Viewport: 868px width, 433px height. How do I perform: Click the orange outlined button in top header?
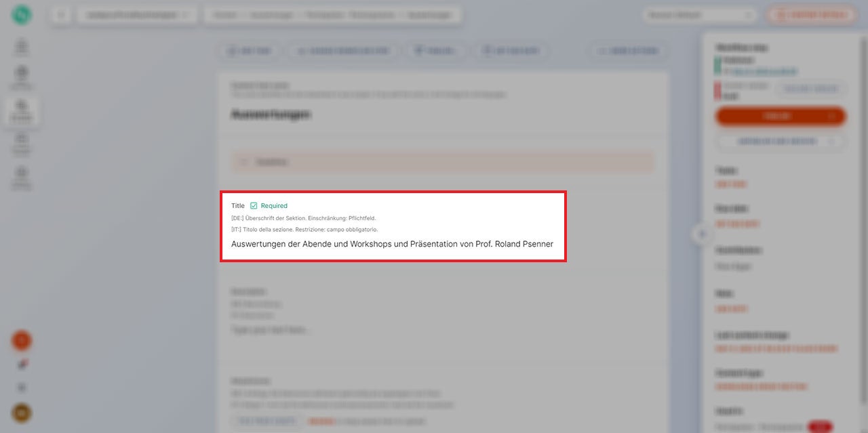pyautogui.click(x=810, y=15)
